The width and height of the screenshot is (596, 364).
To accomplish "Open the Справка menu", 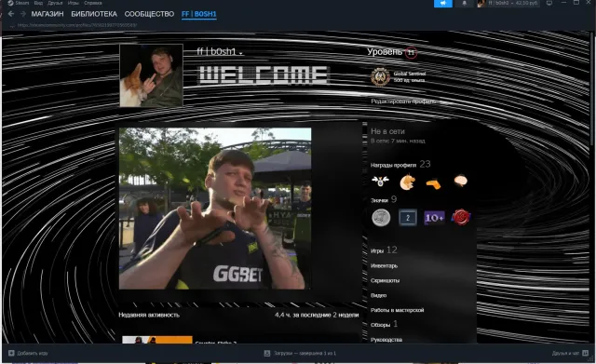I will [x=93, y=3].
